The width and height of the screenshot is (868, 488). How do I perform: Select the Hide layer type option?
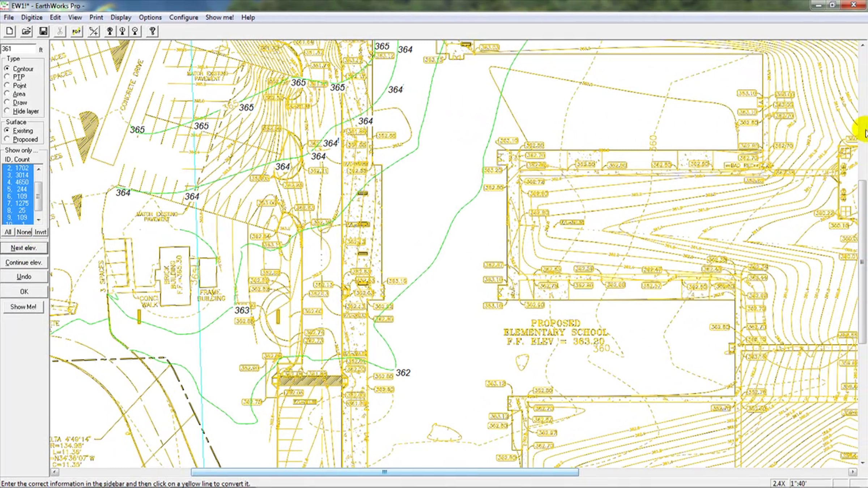pyautogui.click(x=7, y=111)
